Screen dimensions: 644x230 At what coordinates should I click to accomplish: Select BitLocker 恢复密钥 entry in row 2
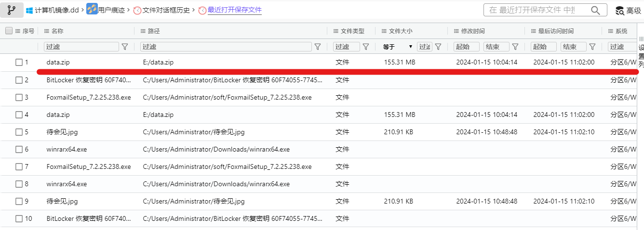pos(89,80)
